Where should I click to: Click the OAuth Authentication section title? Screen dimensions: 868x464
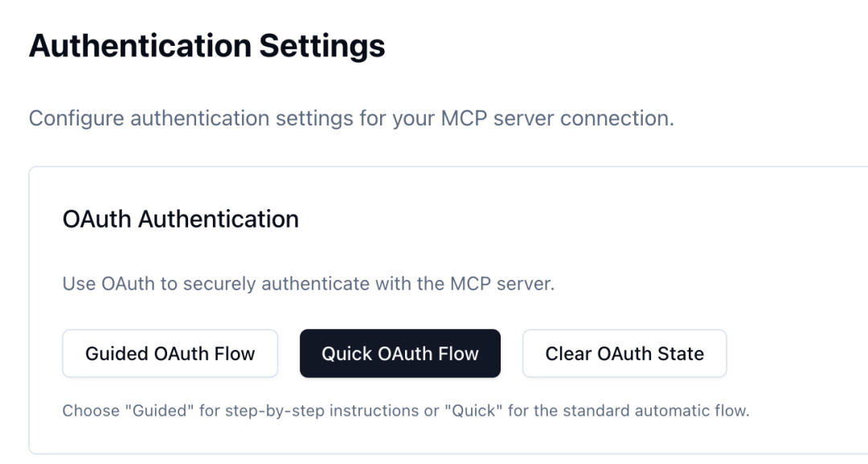pos(181,219)
